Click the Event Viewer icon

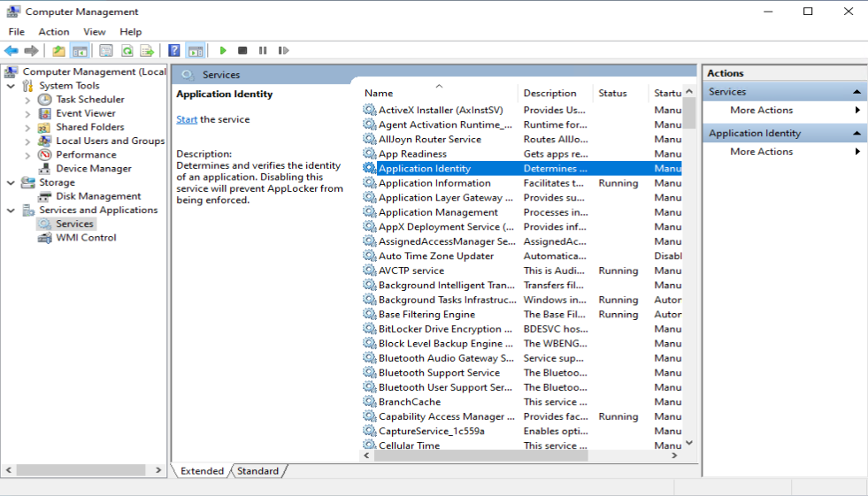point(45,113)
